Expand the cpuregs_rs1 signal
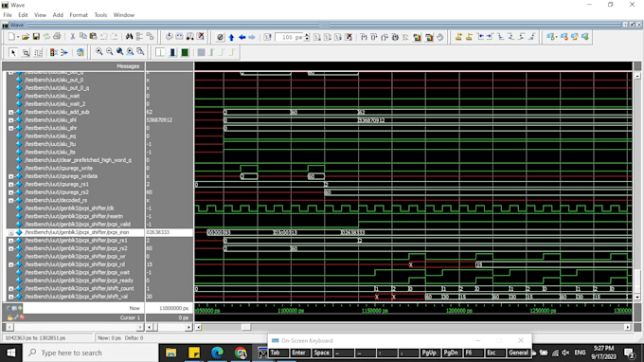 10,185
